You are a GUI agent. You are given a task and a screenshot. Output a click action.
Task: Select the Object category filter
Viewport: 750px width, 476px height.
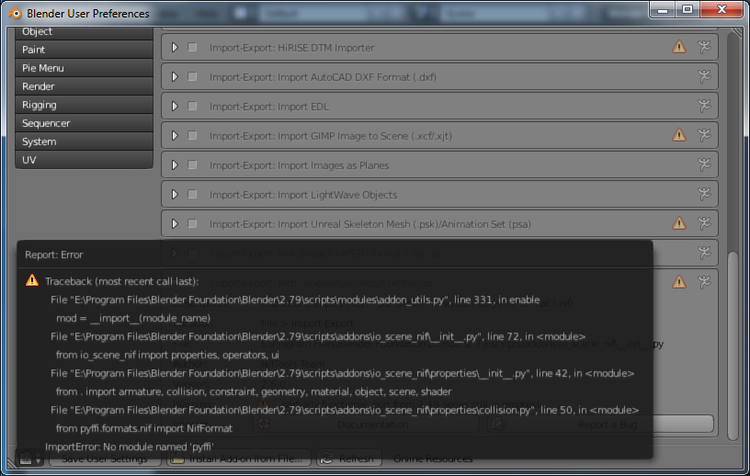point(84,33)
